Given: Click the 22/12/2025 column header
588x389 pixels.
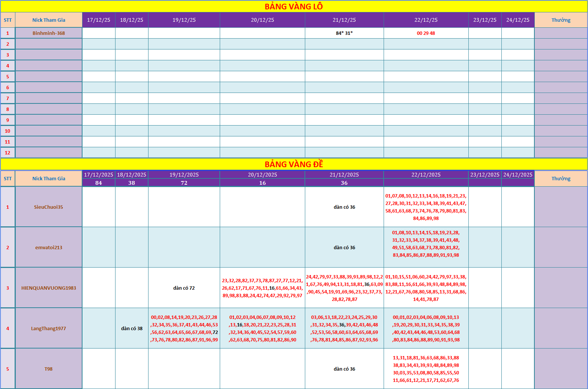Looking at the screenshot, I should [426, 175].
